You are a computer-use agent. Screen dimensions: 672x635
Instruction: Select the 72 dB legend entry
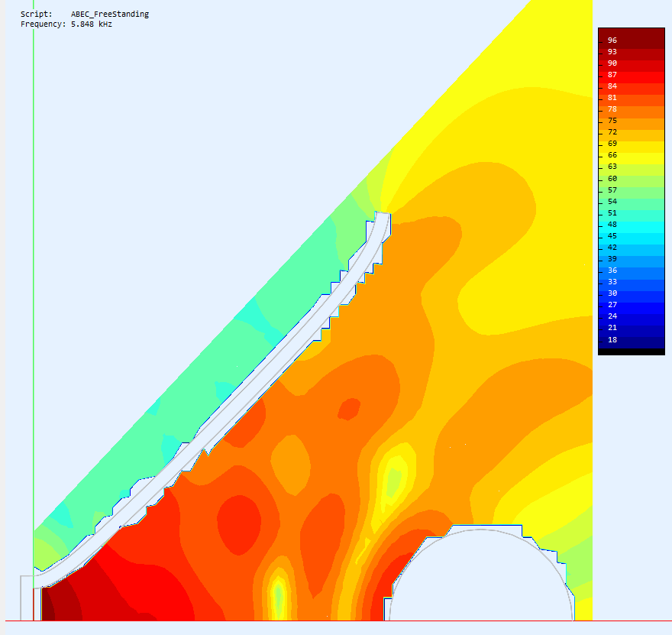(x=612, y=132)
